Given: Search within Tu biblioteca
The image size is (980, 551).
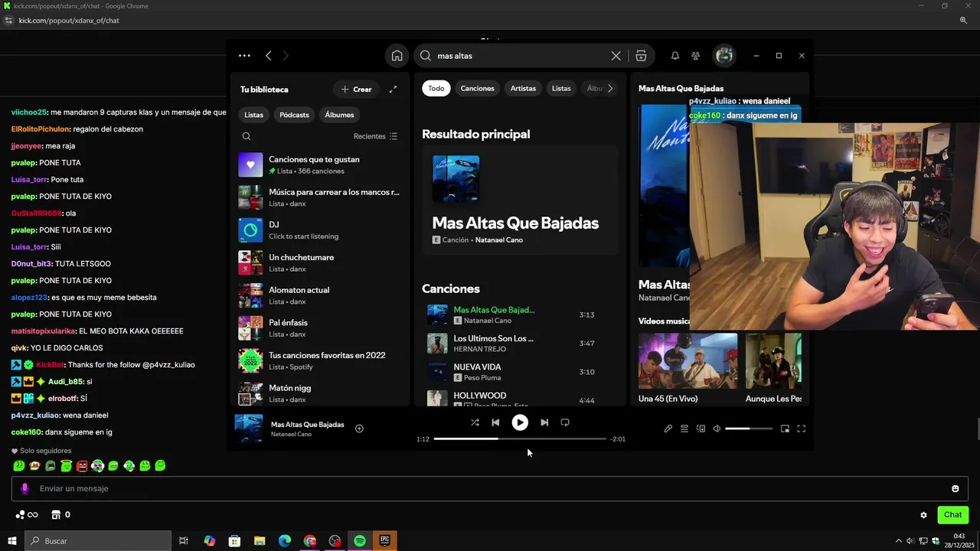Looking at the screenshot, I should point(247,136).
